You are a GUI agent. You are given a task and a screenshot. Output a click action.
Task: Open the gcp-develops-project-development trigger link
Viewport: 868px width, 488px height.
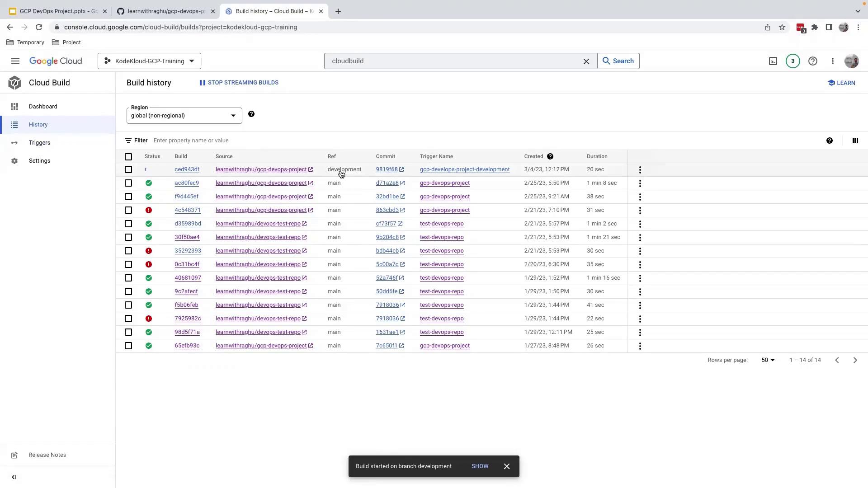coord(464,169)
